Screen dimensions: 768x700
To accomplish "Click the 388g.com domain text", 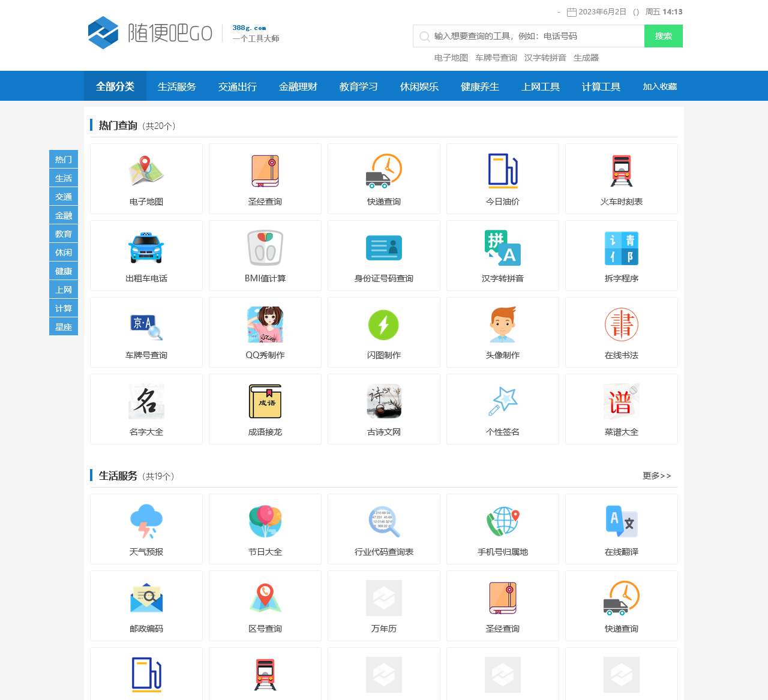I will point(249,28).
